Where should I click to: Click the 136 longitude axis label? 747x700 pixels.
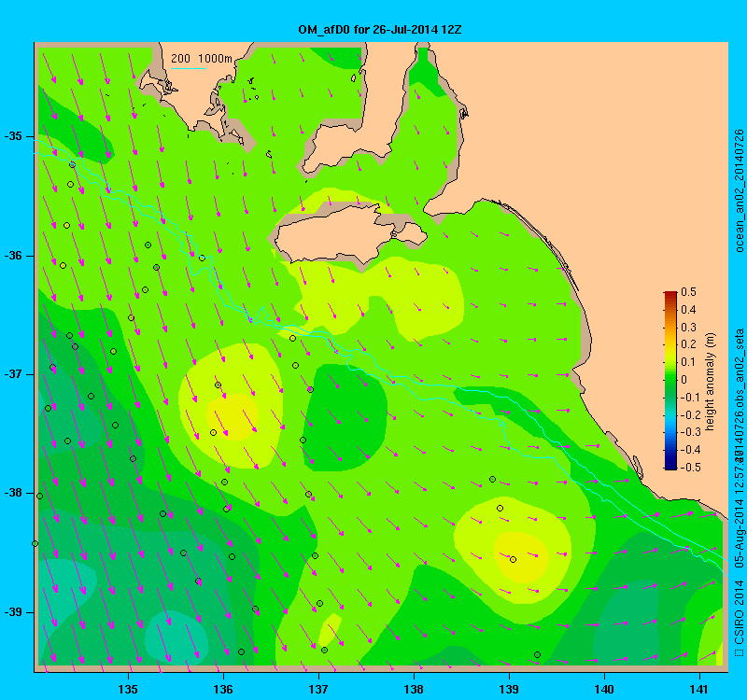[x=223, y=689]
